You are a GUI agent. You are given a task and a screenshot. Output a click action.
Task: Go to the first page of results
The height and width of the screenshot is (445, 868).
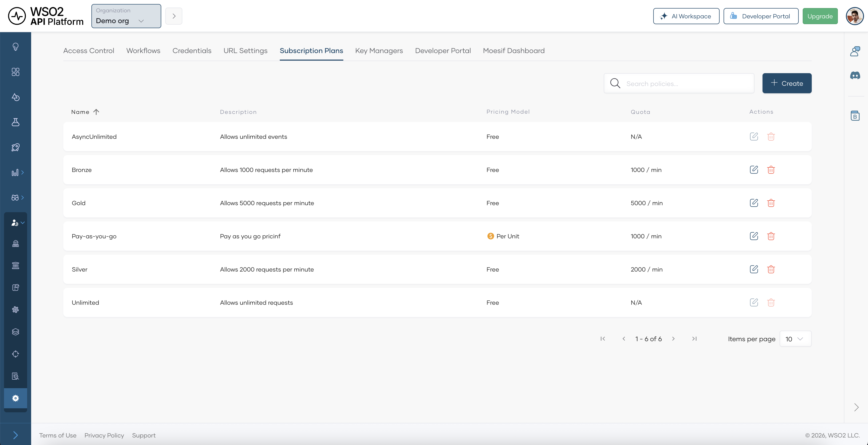(603, 339)
